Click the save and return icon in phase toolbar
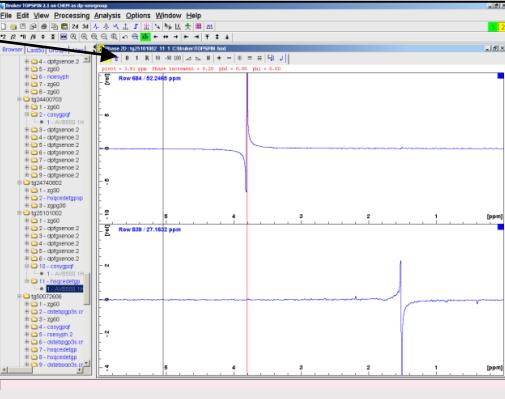Screen dimensions: 505x399 (271, 58)
